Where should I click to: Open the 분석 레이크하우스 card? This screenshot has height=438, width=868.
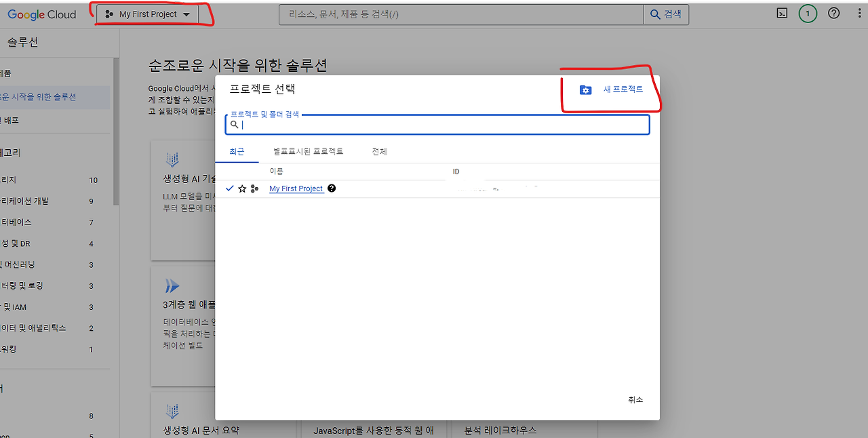(524, 430)
